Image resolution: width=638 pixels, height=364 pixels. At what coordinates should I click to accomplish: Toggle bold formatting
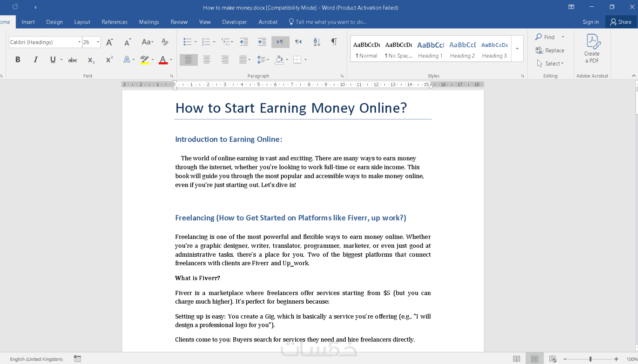(x=18, y=60)
